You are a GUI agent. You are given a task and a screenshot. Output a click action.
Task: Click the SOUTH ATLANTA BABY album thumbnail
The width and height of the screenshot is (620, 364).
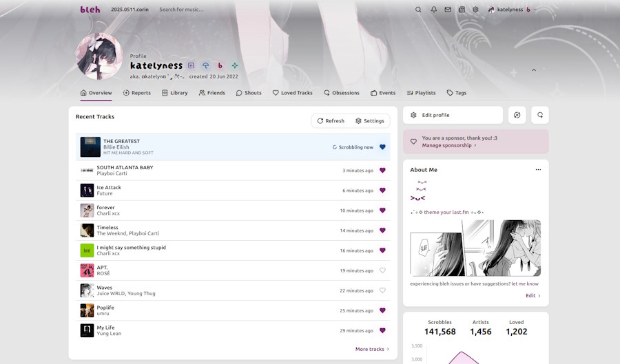click(x=87, y=170)
